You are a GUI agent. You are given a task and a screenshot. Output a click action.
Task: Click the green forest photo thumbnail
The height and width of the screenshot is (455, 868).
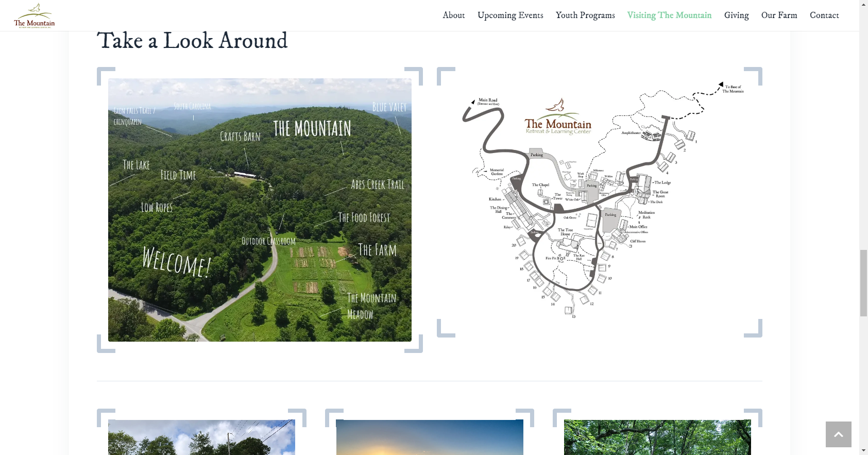click(657, 437)
